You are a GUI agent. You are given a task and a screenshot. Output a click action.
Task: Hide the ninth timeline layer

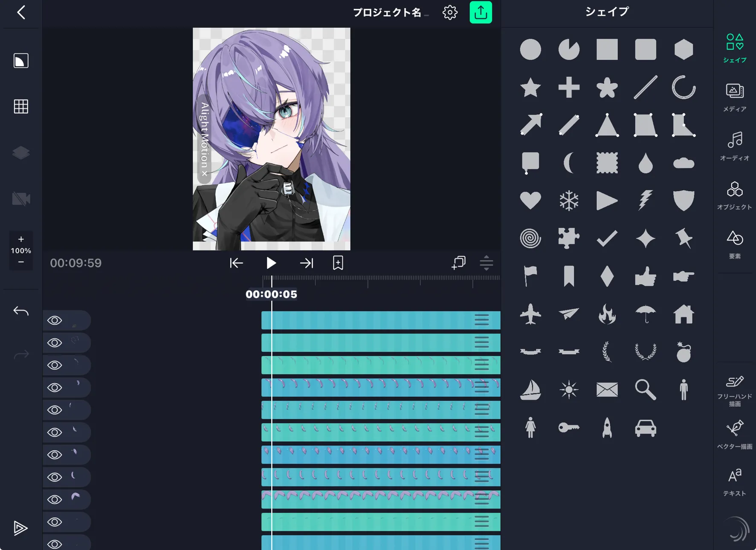[55, 500]
